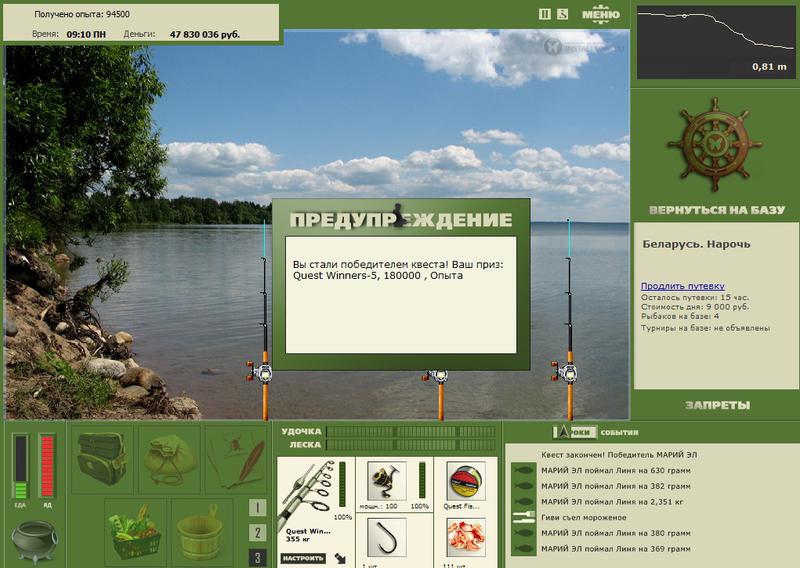Open the wooden bucket icon
This screenshot has width=800, height=568.
tap(202, 531)
